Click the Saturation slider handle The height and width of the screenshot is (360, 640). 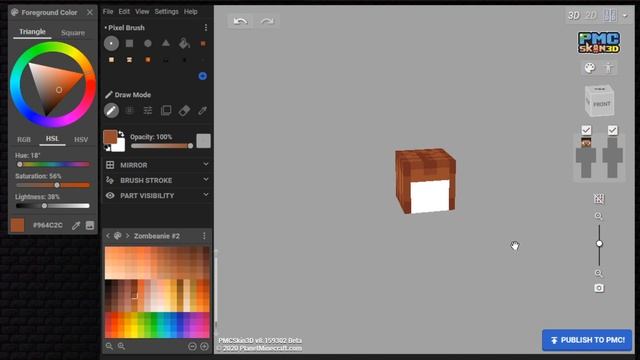coord(57,185)
